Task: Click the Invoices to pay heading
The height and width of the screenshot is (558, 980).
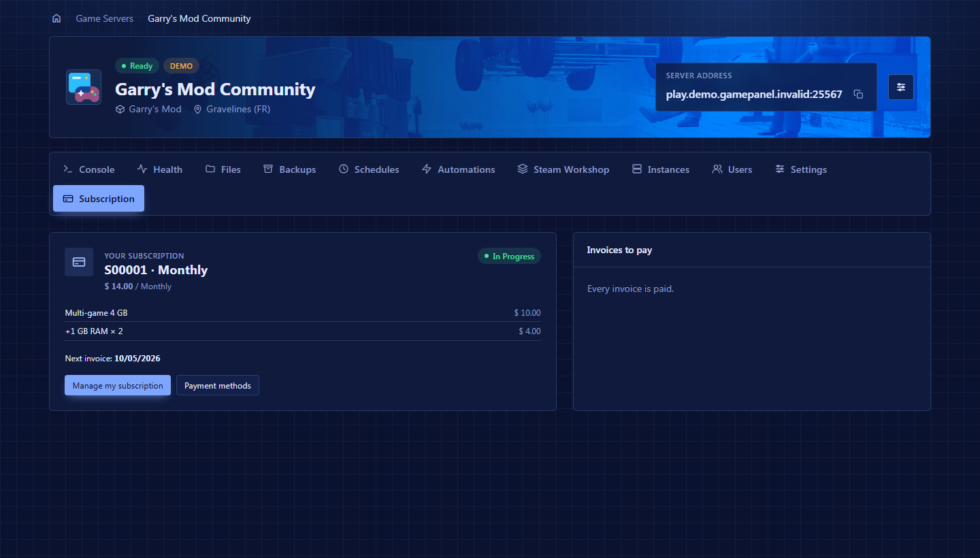Action: tap(619, 250)
